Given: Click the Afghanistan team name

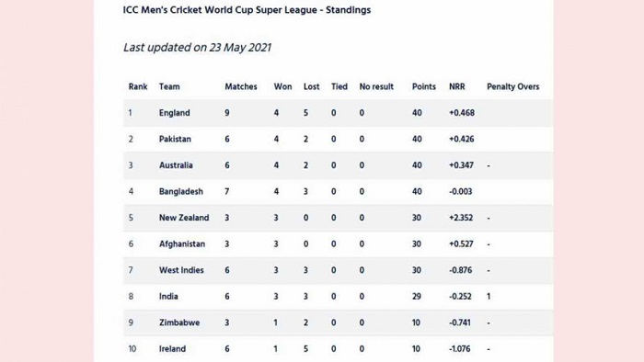Looking at the screenshot, I should tap(182, 243).
